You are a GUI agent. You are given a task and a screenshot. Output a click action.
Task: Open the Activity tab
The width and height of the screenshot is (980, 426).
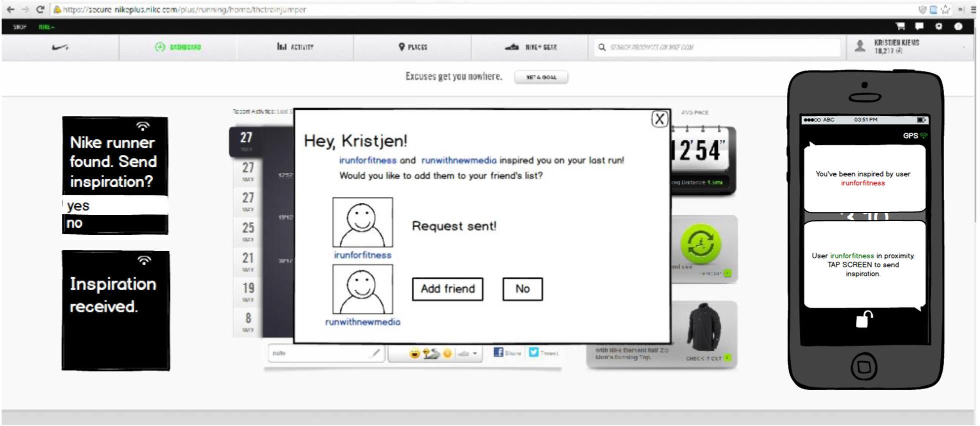tap(295, 47)
